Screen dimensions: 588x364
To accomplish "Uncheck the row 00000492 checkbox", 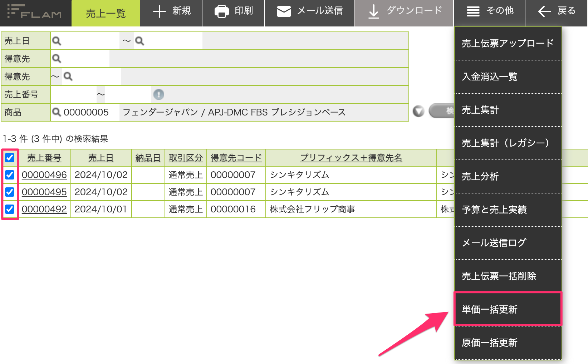I will tap(10, 209).
